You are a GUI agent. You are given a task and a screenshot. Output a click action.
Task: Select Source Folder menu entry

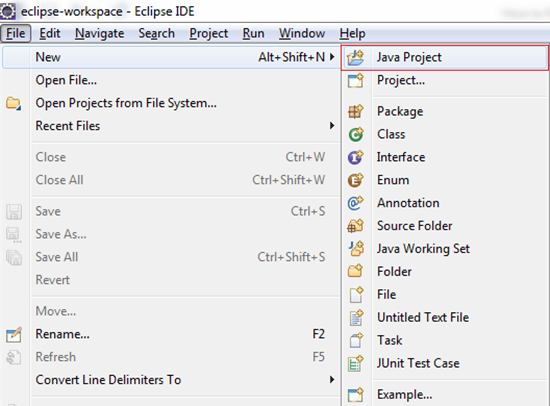pos(444,226)
